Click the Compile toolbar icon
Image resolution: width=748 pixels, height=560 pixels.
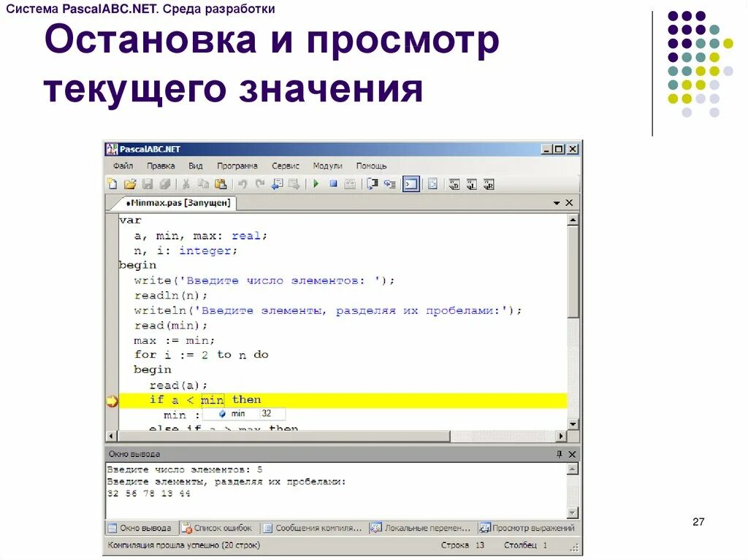pyautogui.click(x=350, y=184)
